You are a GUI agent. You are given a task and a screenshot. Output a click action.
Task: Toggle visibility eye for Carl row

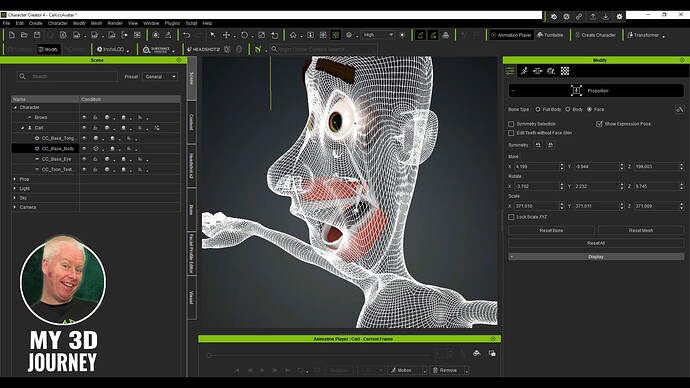84,128
